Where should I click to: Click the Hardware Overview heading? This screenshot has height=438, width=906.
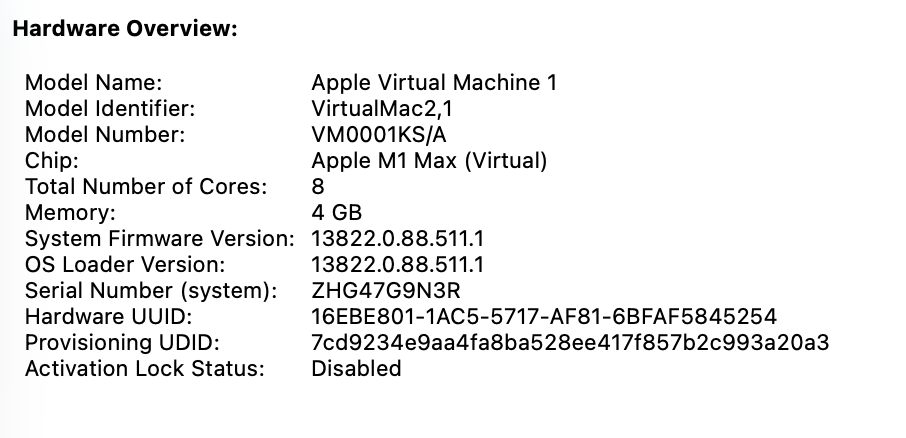[x=124, y=29]
